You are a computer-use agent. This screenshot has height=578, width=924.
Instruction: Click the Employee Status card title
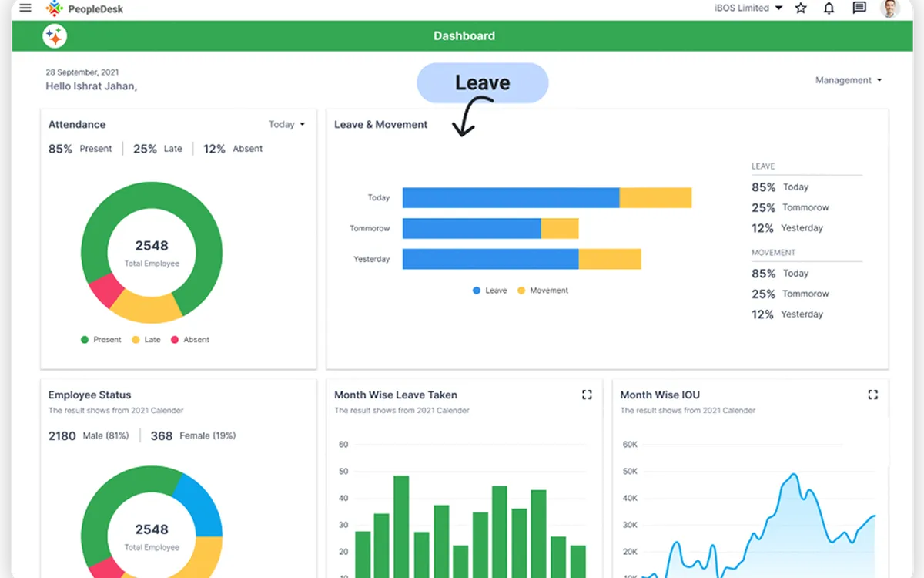[90, 395]
